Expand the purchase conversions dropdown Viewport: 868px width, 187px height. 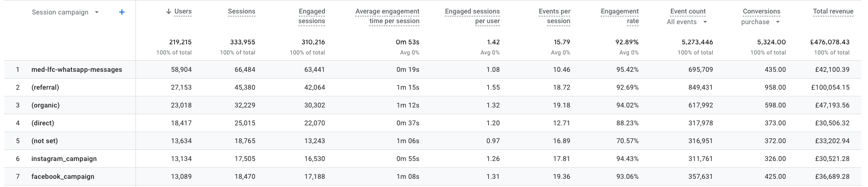click(761, 22)
